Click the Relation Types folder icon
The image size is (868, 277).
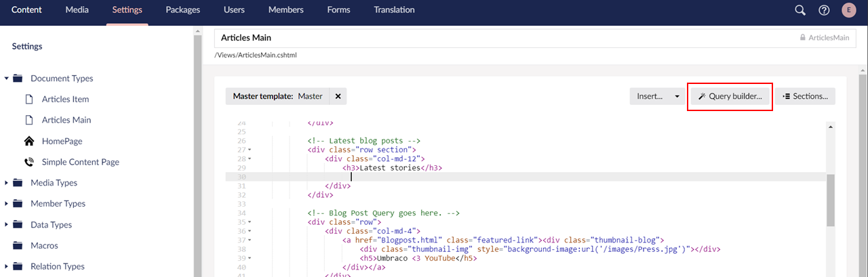click(x=18, y=266)
